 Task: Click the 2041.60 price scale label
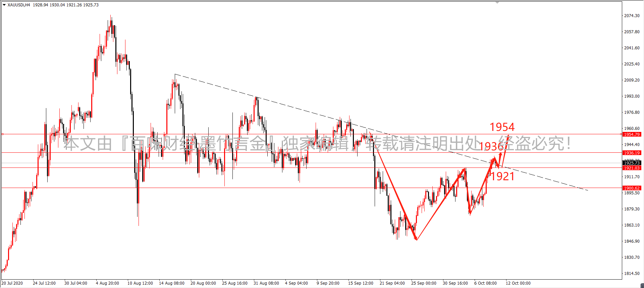(632, 48)
